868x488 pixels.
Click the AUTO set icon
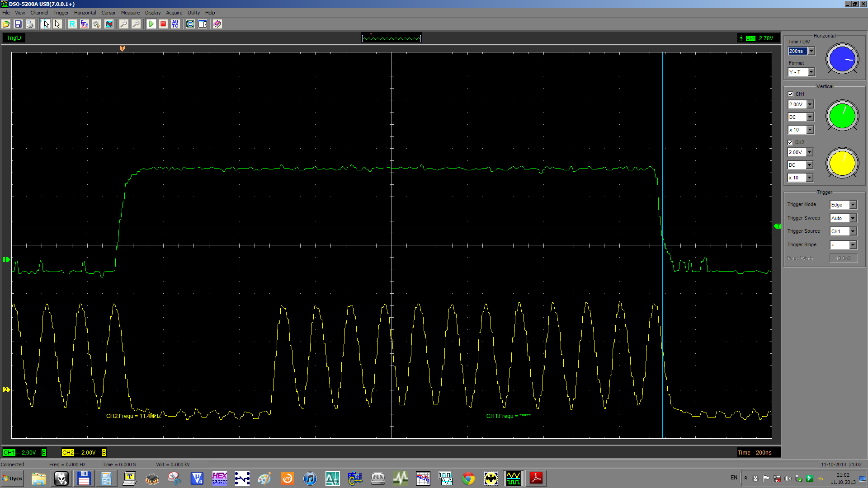(x=175, y=24)
